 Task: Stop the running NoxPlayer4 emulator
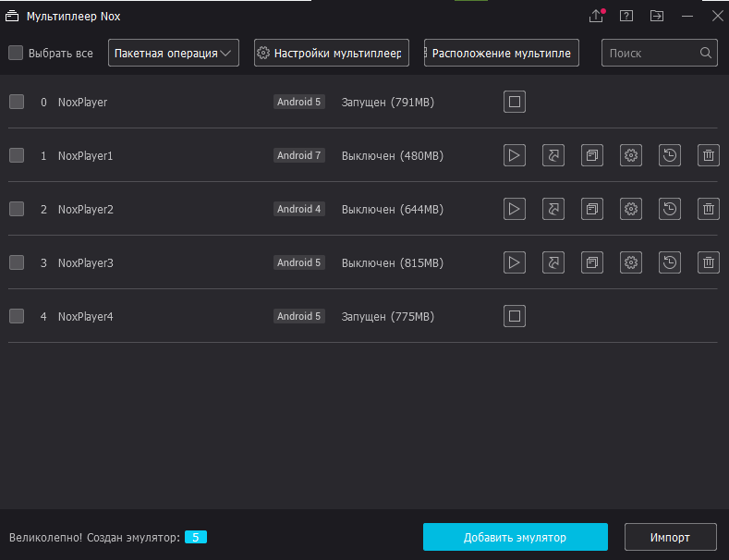pos(515,316)
